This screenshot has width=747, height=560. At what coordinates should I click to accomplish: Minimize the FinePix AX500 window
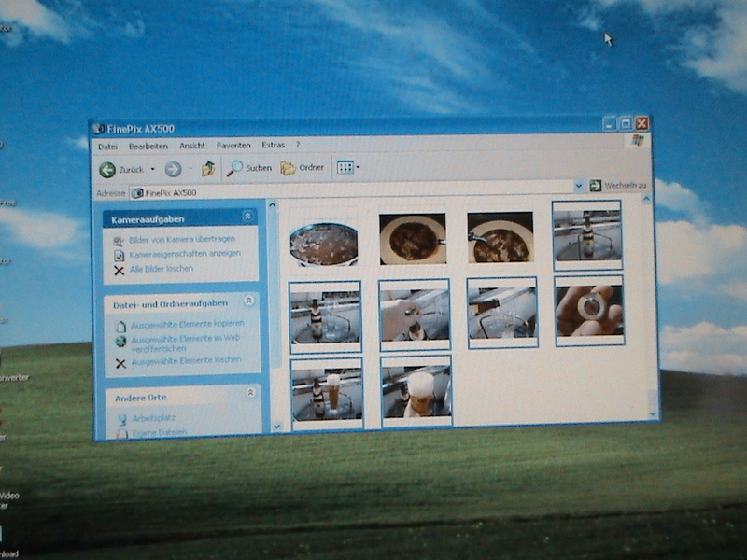(610, 125)
